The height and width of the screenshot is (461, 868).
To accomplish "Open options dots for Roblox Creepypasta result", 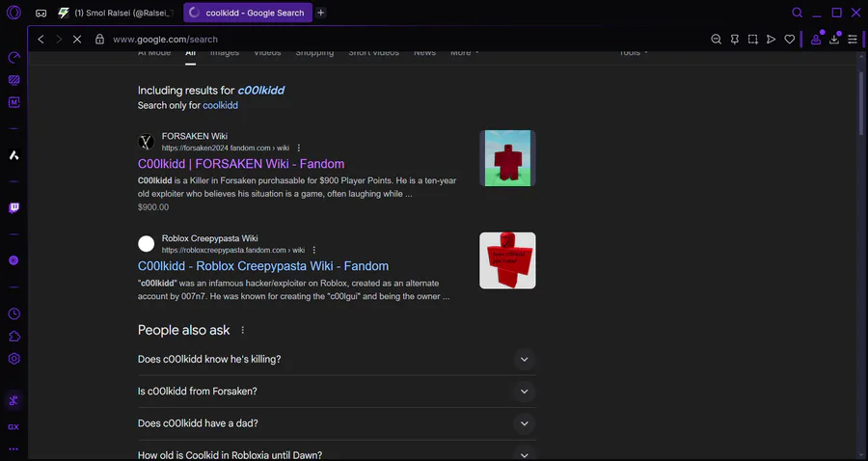I will [314, 250].
